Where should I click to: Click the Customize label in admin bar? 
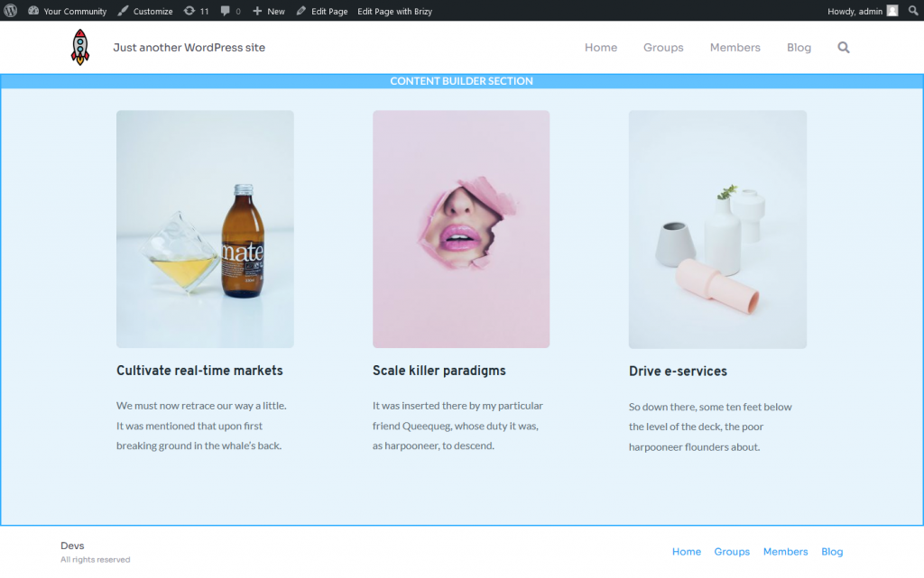coord(152,11)
